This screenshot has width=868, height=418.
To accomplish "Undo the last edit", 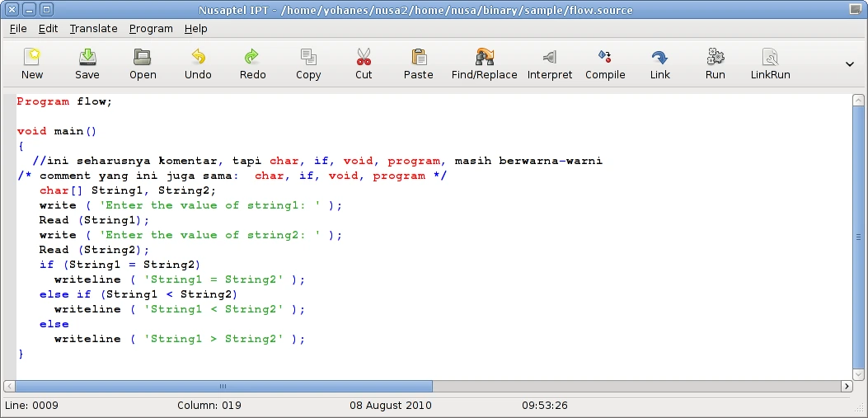I will (x=198, y=63).
